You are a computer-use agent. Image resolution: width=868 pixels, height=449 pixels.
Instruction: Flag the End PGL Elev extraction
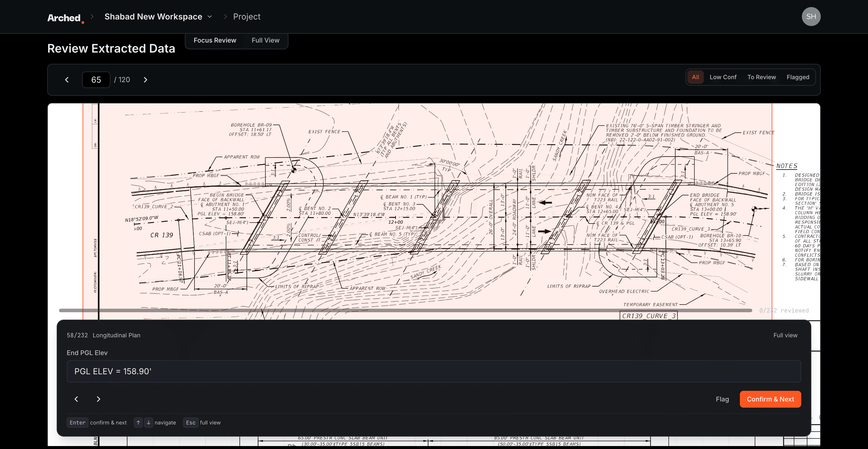[x=722, y=399]
